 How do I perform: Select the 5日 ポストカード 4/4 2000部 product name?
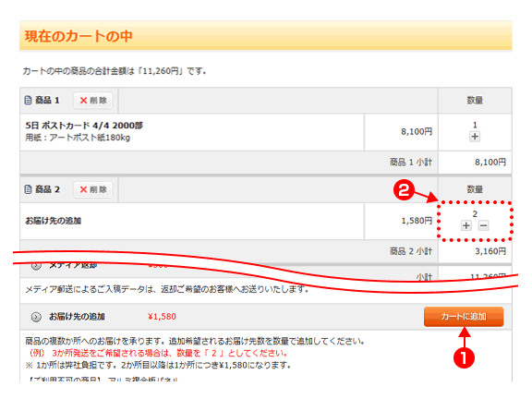[x=84, y=126]
